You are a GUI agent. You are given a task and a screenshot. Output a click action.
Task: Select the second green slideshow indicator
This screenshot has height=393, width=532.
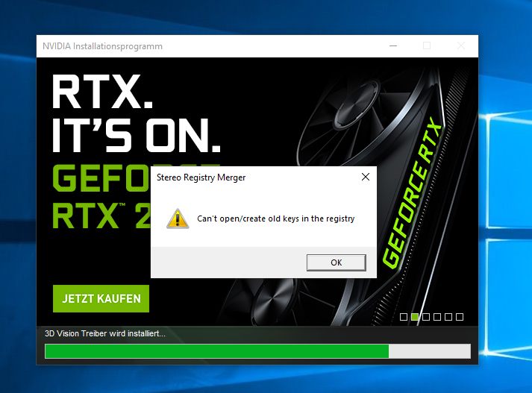pyautogui.click(x=415, y=317)
